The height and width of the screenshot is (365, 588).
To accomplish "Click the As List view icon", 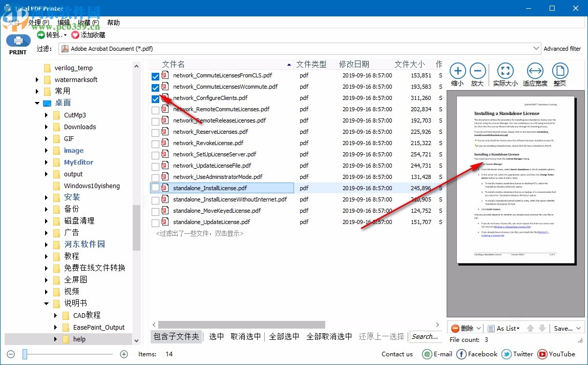I will pos(491,329).
